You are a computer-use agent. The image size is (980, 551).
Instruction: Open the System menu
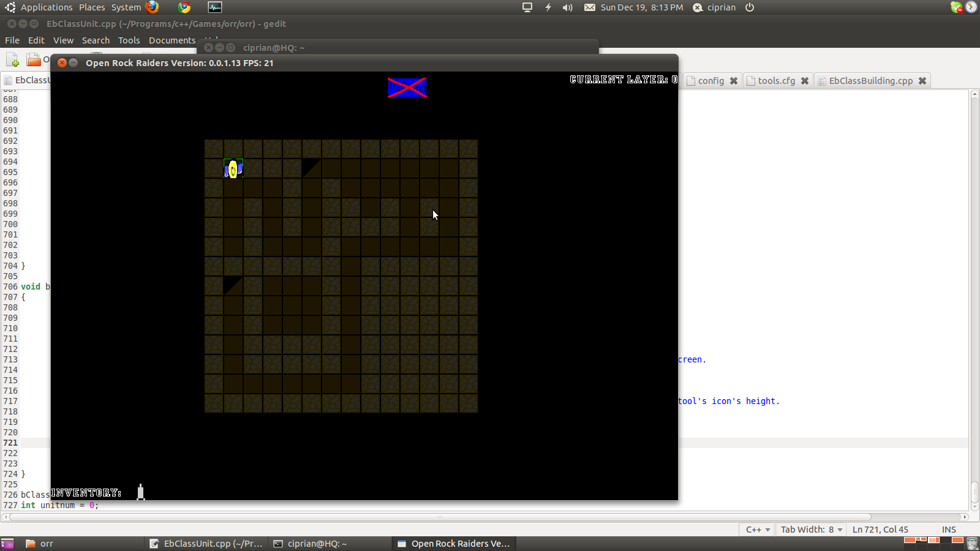tap(126, 7)
